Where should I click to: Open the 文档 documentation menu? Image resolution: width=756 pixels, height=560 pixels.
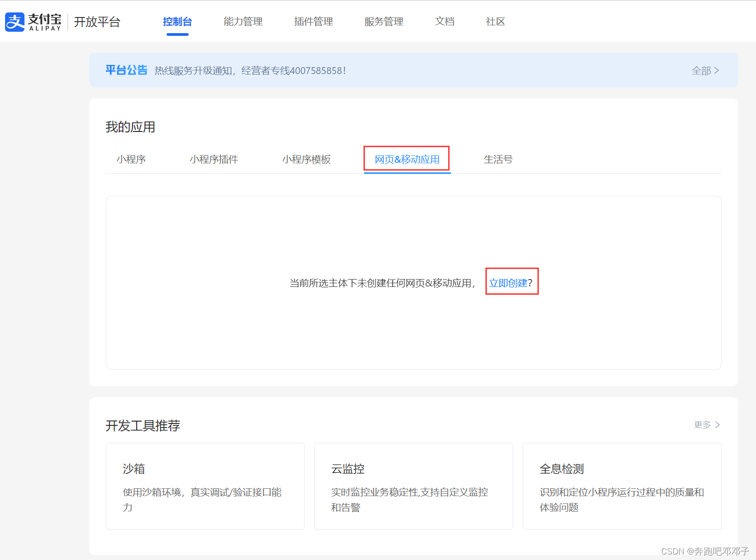(444, 22)
